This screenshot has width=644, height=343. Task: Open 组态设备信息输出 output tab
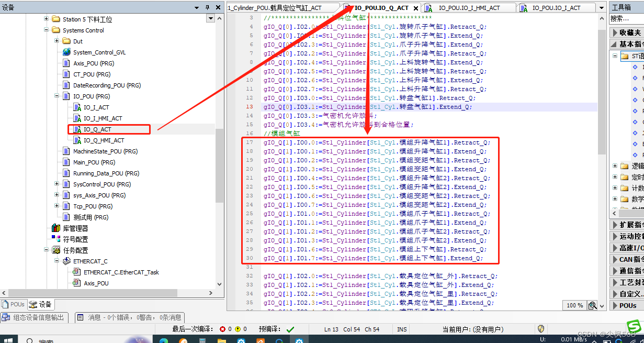34,317
